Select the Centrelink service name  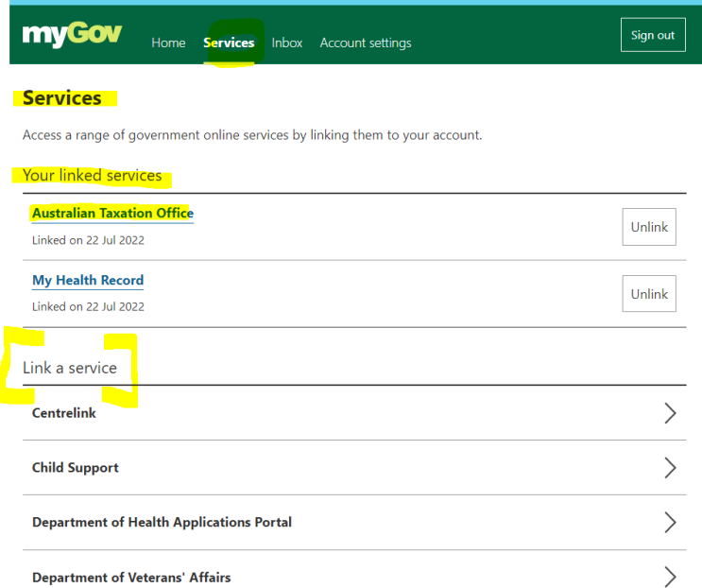click(x=64, y=413)
